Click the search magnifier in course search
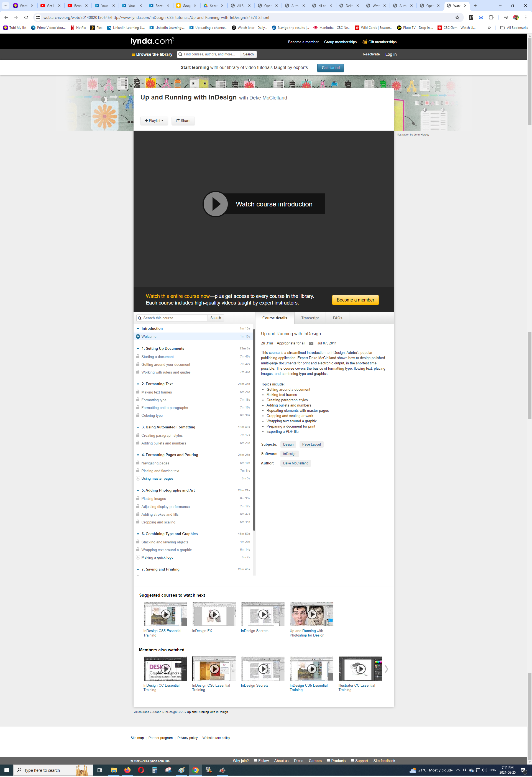532x777 pixels. (x=140, y=318)
